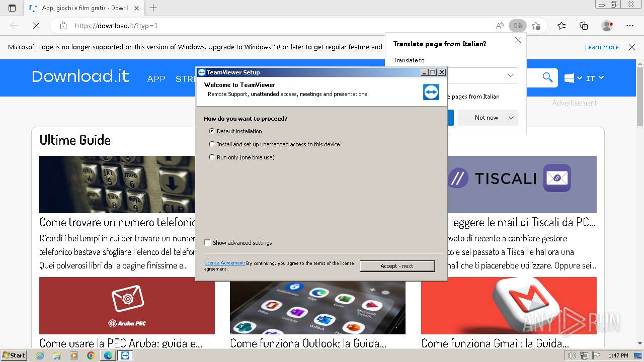Click the 1:47 PM system clock

618,355
